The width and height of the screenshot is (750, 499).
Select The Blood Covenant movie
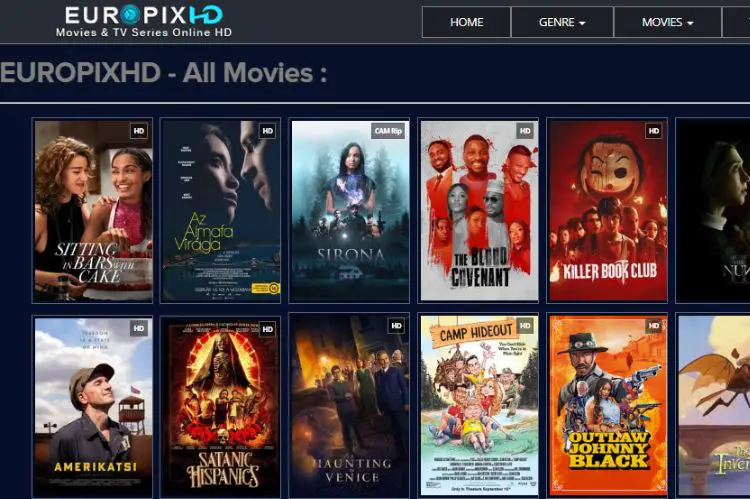pos(479,211)
